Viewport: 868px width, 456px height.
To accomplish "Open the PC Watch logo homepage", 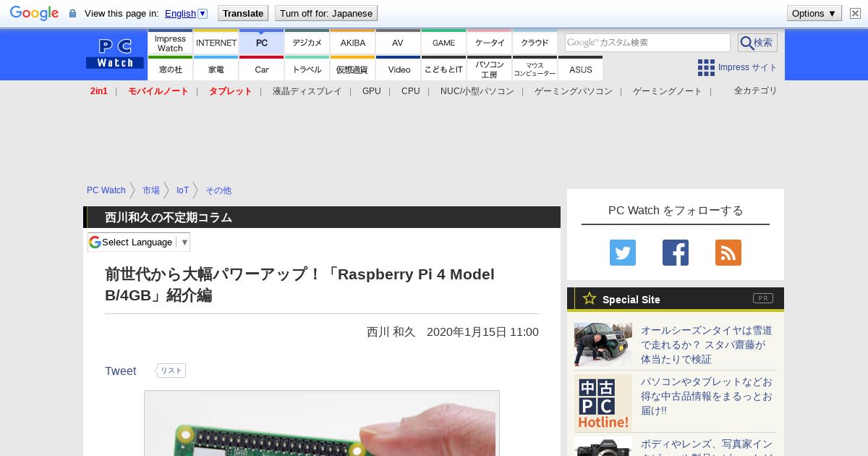I will click(x=115, y=54).
